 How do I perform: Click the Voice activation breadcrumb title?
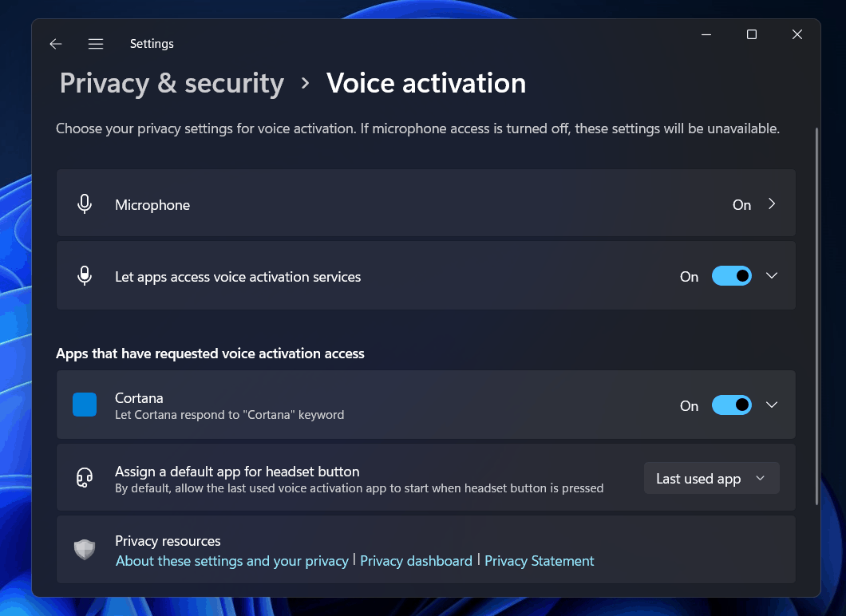[426, 84]
